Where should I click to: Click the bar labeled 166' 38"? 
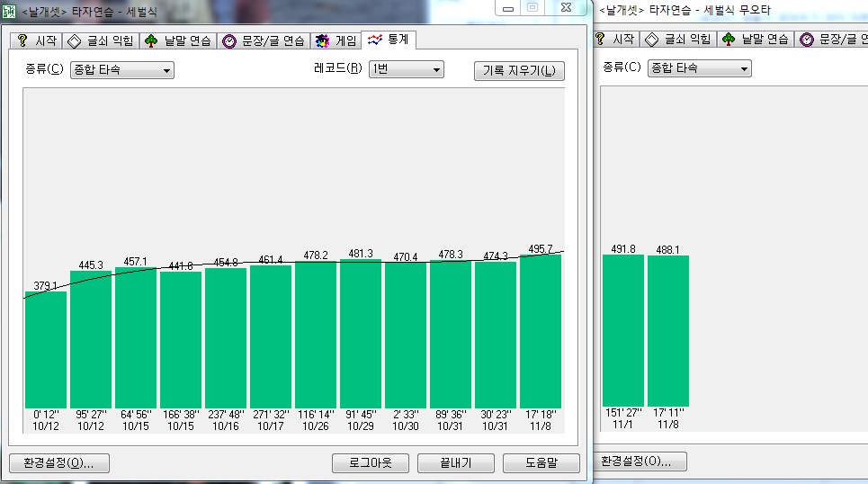[181, 340]
